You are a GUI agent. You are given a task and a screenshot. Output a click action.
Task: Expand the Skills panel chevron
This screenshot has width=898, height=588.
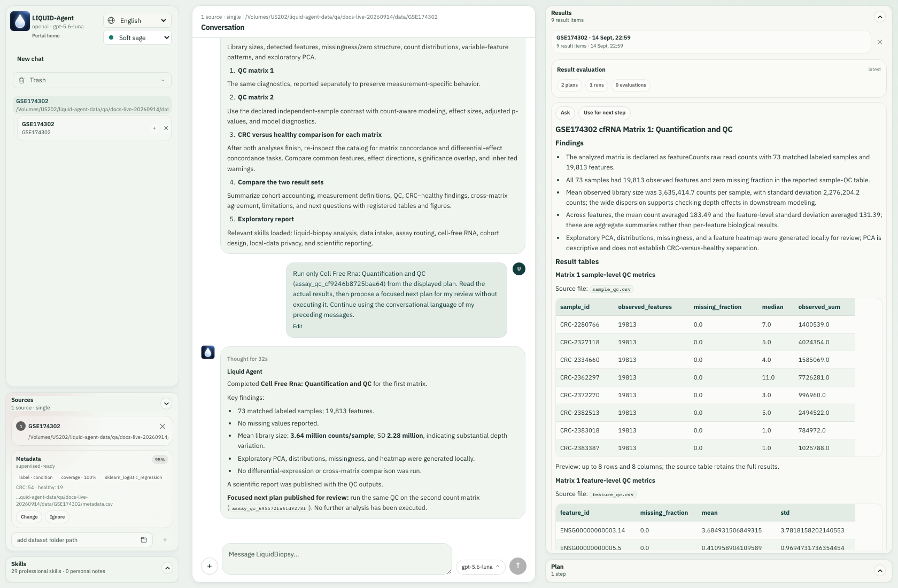pos(167,568)
